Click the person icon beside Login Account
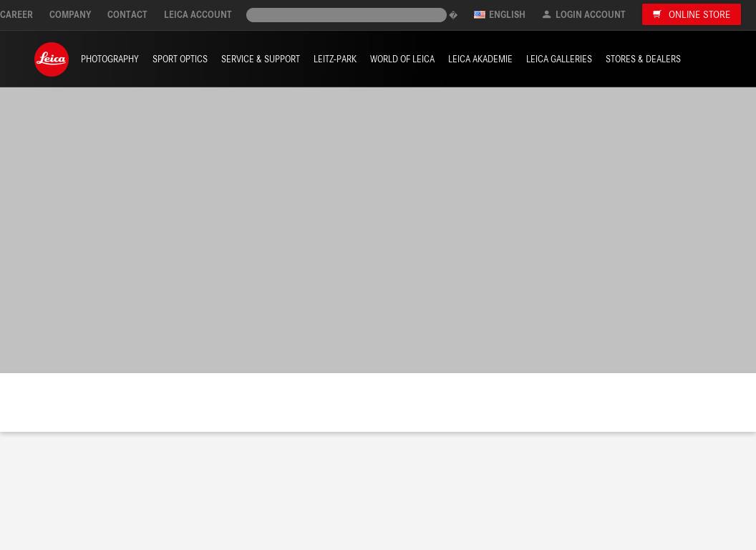Image resolution: width=756 pixels, height=550 pixels. 546,14
